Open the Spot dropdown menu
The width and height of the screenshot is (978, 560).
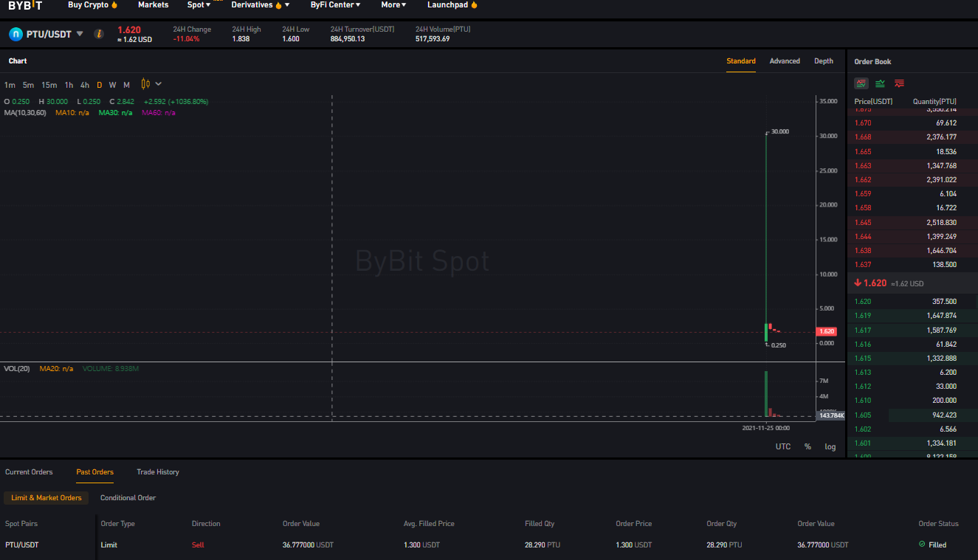[199, 5]
